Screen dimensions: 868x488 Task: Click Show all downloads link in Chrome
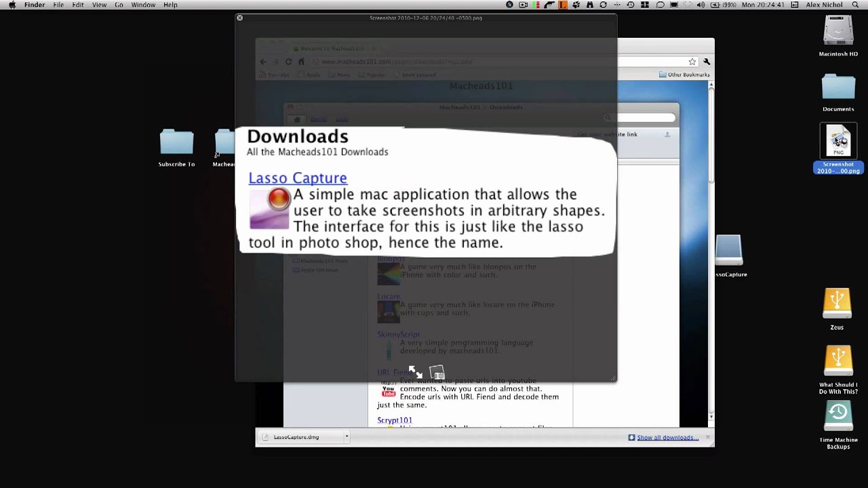click(x=667, y=437)
